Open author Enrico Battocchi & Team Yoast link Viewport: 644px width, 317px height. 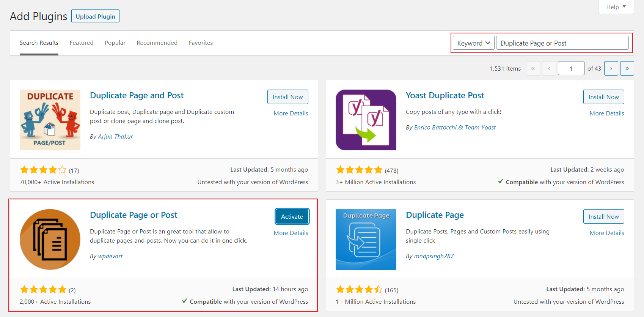(x=455, y=127)
